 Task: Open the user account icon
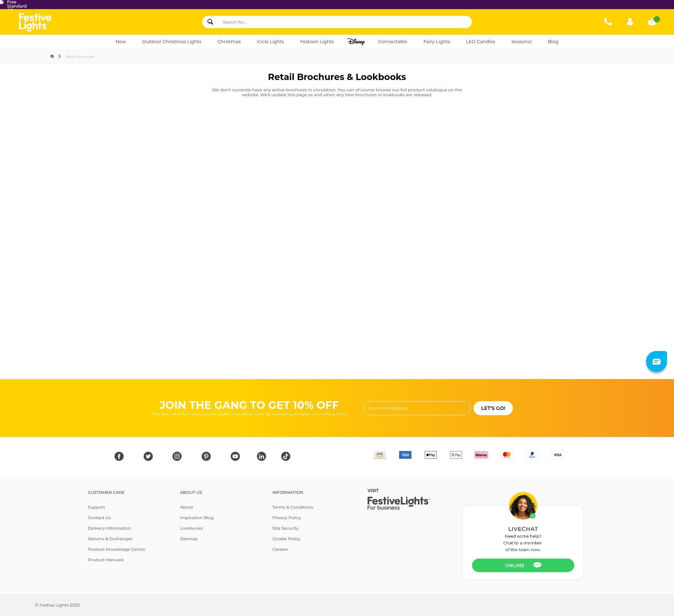pyautogui.click(x=630, y=22)
